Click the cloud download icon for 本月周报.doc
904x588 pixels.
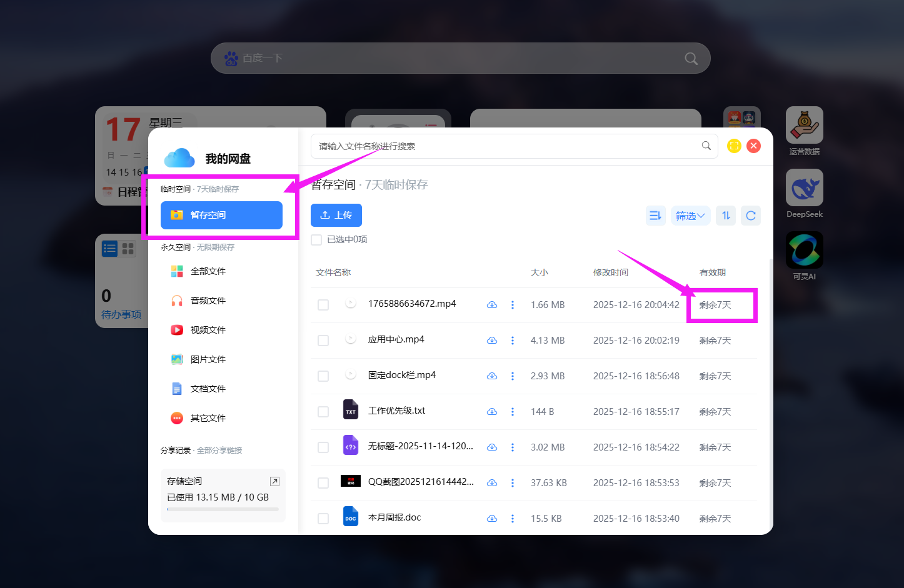(x=492, y=519)
